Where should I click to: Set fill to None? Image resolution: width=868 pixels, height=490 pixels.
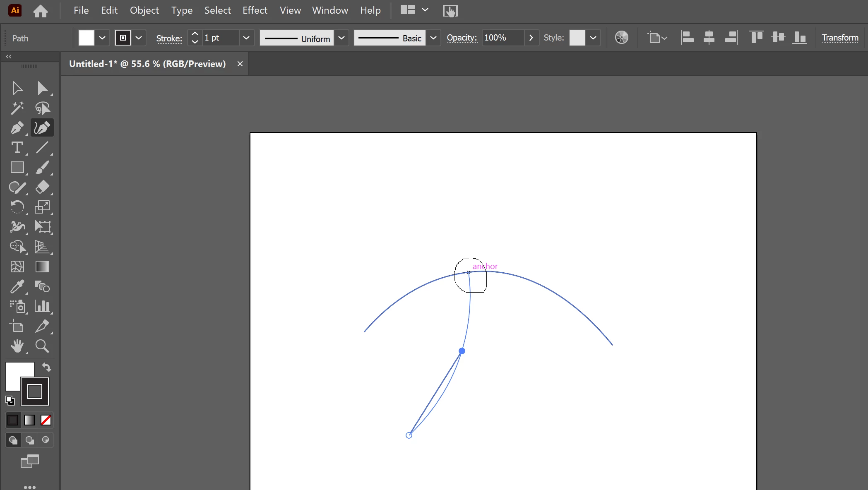(x=46, y=420)
